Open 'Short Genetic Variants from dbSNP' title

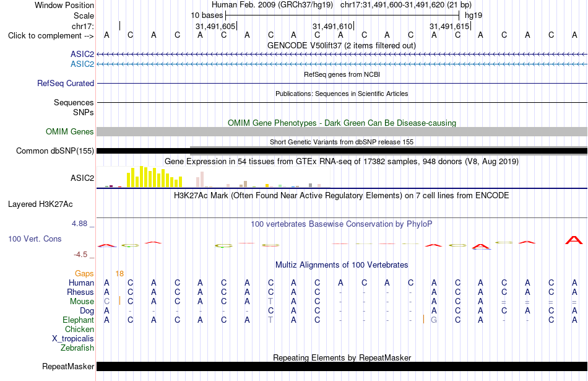342,142
